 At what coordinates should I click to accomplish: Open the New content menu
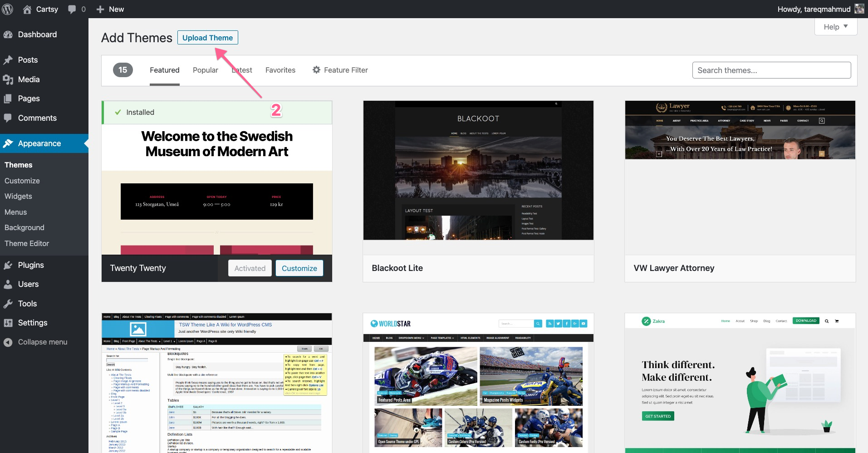click(x=110, y=9)
